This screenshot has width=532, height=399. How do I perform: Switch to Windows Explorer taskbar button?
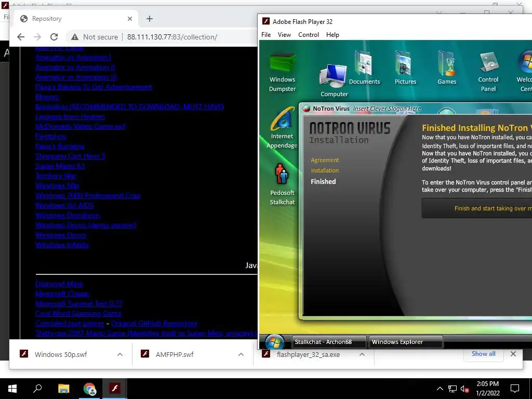(406, 342)
